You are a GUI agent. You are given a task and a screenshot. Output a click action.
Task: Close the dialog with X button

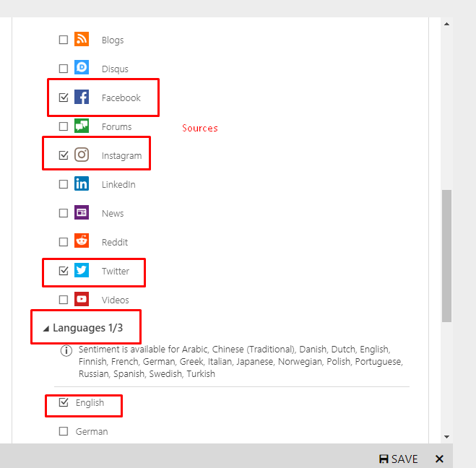coord(439,459)
